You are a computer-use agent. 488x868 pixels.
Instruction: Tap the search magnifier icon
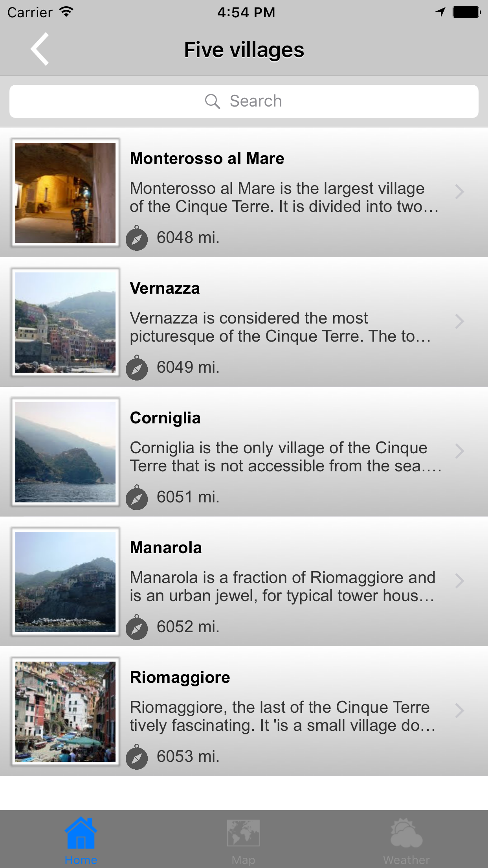tap(212, 101)
